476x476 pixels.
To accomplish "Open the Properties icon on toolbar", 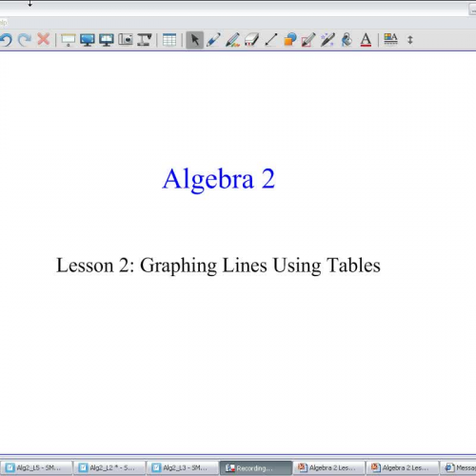I will point(390,39).
